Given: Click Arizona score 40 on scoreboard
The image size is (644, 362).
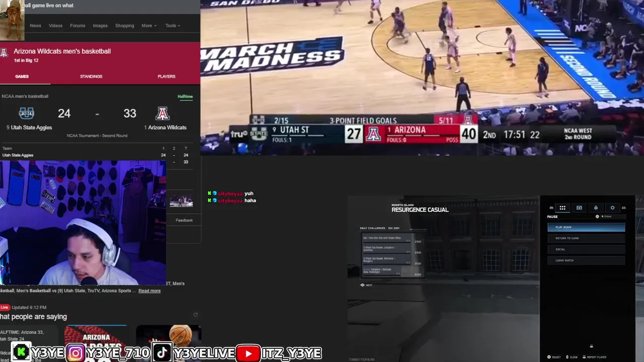Looking at the screenshot, I should point(468,134).
